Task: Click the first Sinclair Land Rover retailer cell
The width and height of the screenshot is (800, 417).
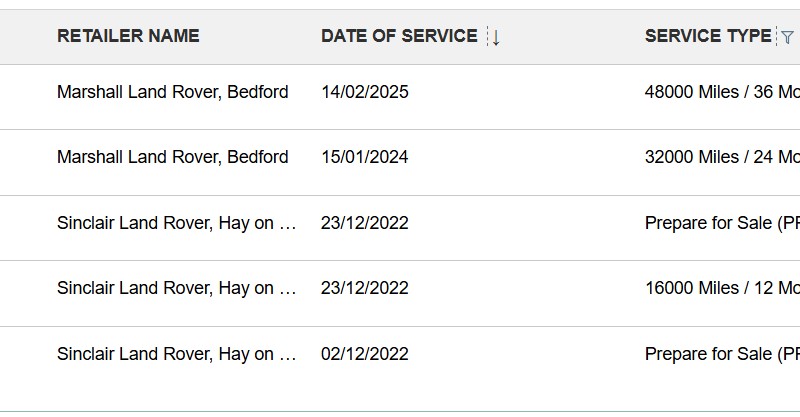Action: [x=177, y=223]
